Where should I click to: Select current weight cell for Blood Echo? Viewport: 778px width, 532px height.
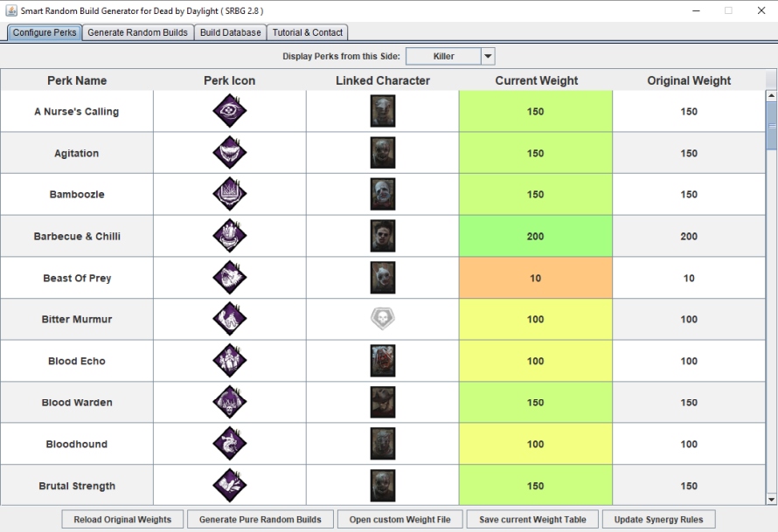coord(536,361)
